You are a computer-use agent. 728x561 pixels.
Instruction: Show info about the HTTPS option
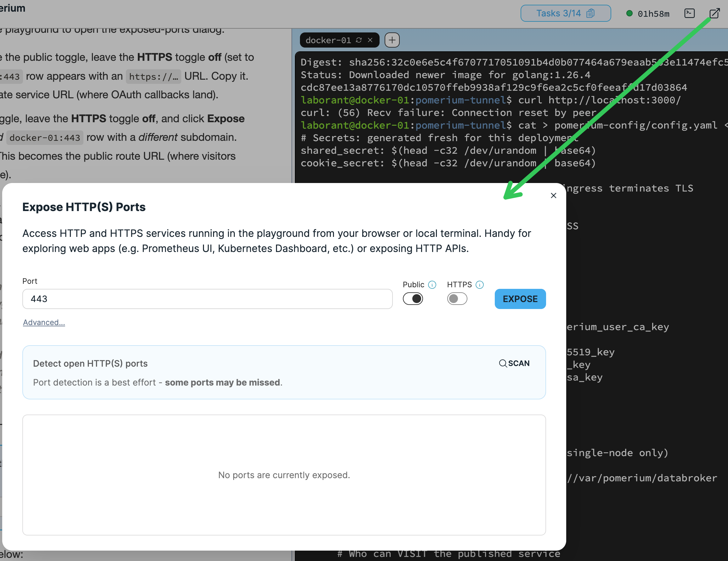pyautogui.click(x=479, y=284)
